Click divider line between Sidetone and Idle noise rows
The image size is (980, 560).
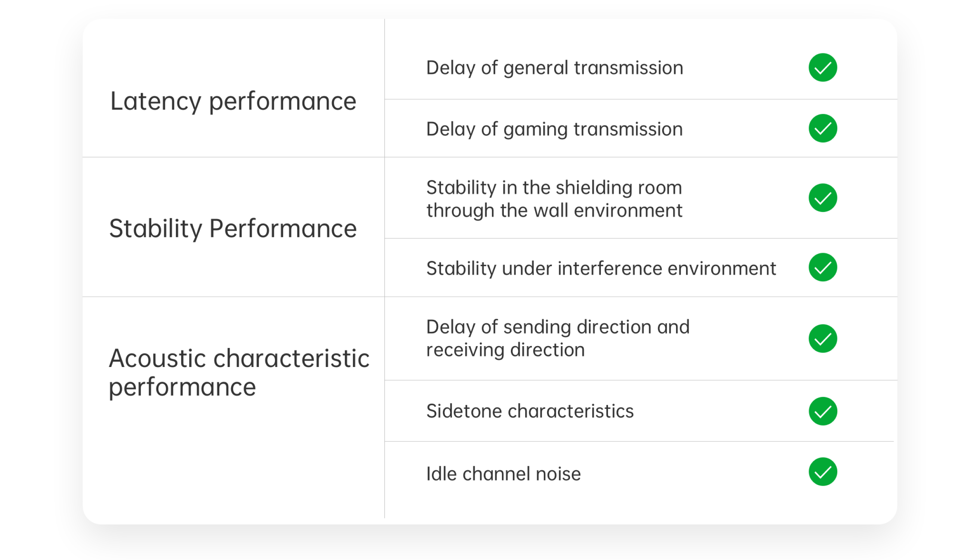(x=639, y=442)
